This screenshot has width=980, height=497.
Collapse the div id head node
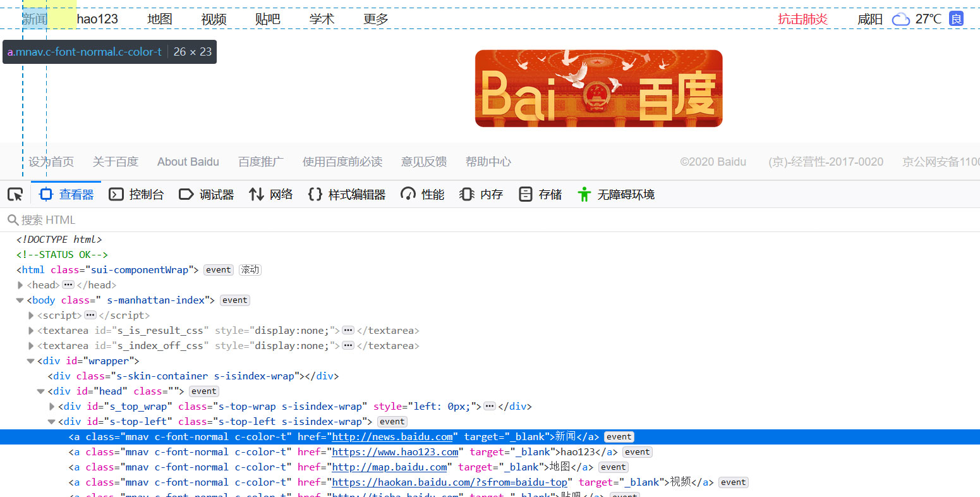coord(41,391)
